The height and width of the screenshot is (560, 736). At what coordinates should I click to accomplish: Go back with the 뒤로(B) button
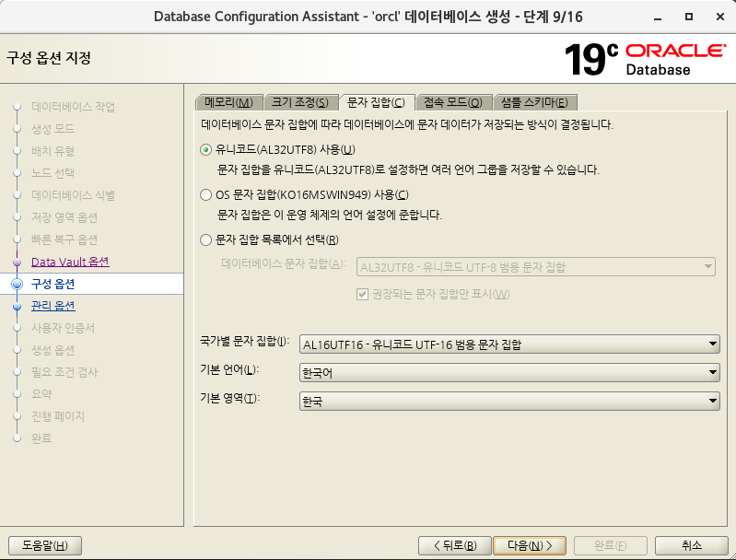(x=455, y=545)
